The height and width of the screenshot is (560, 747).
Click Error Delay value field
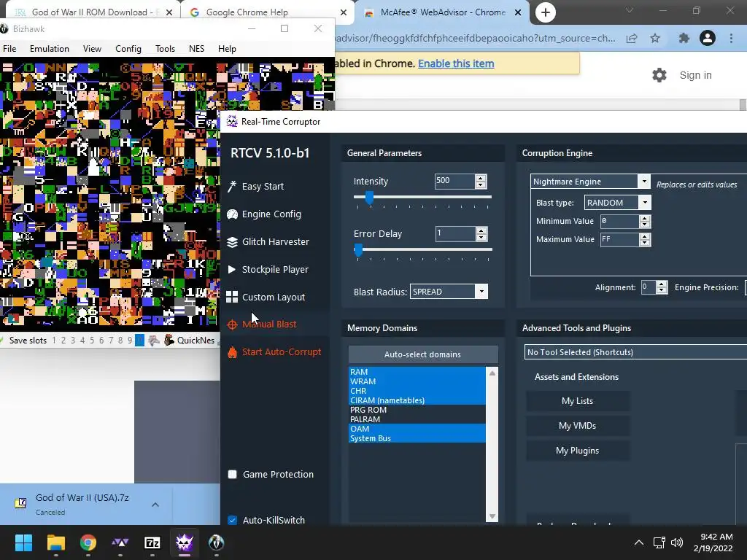(x=455, y=234)
